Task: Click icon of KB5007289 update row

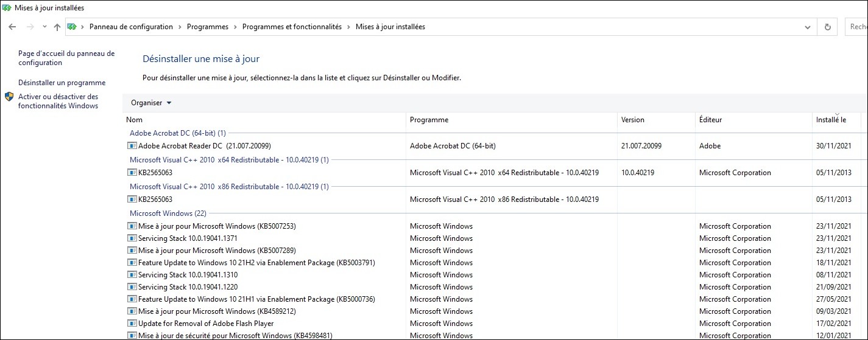Action: coord(132,251)
